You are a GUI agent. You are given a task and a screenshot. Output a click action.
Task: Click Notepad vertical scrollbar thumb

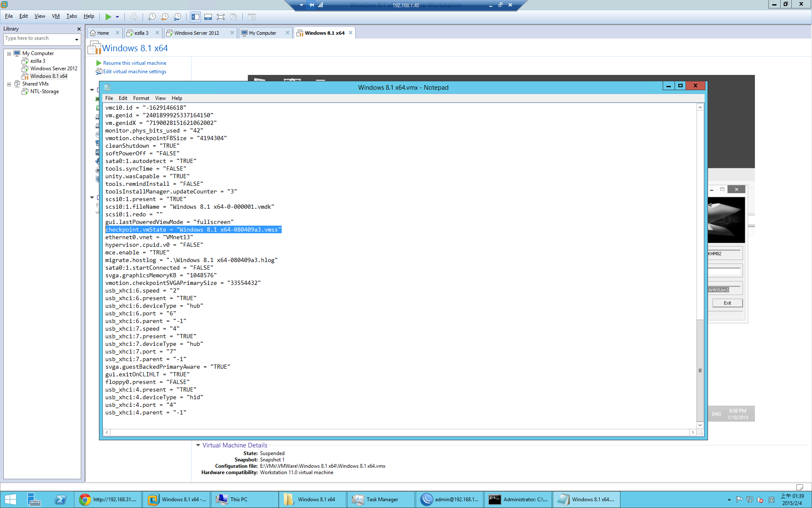[x=700, y=370]
